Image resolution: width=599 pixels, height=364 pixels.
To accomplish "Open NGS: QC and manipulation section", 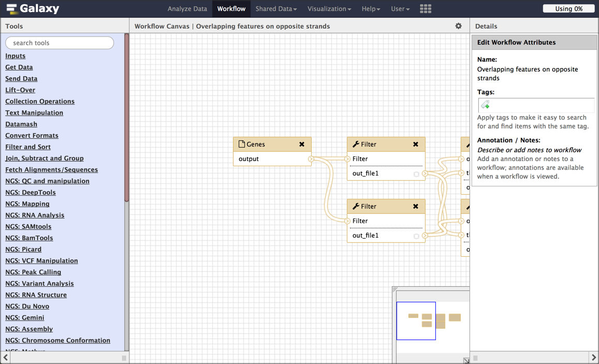I will 47,181.
